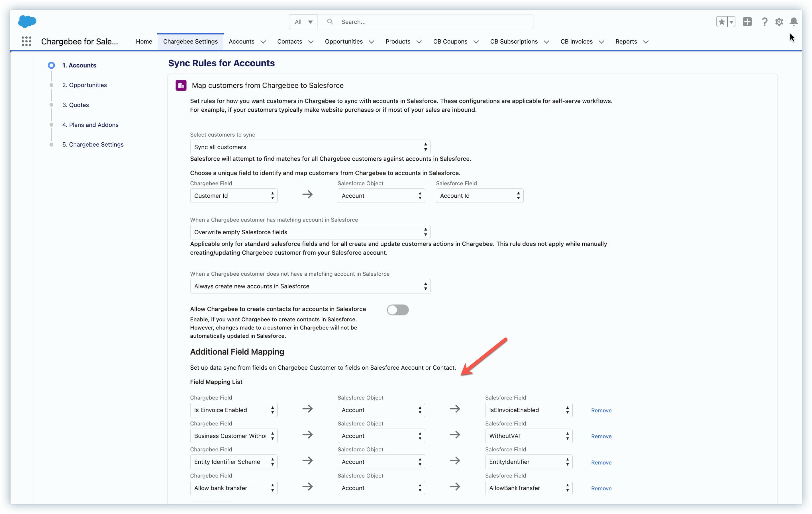
Task: Open the Setup gear icon
Action: pos(779,22)
